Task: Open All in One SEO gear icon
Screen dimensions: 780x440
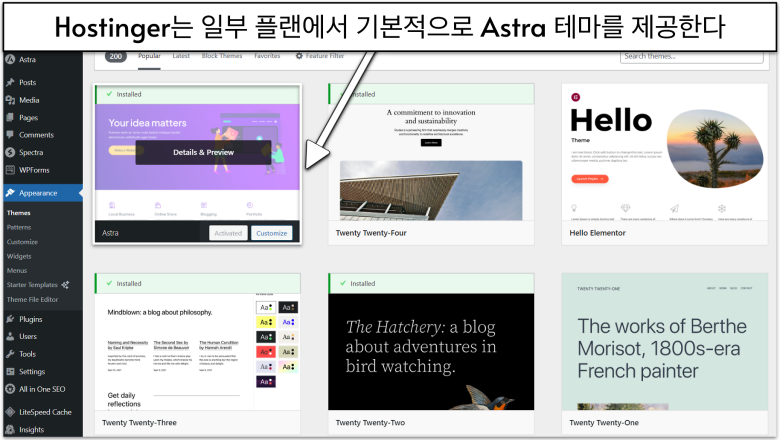Action: click(9, 389)
